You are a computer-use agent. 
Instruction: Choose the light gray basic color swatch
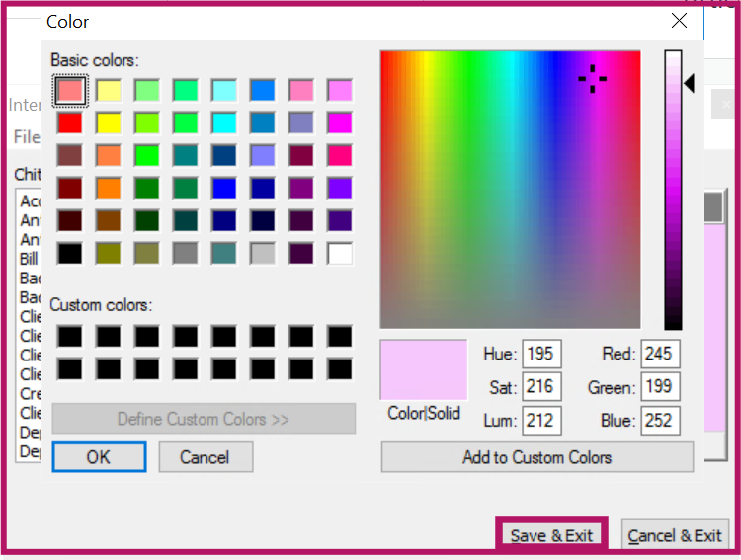click(263, 253)
